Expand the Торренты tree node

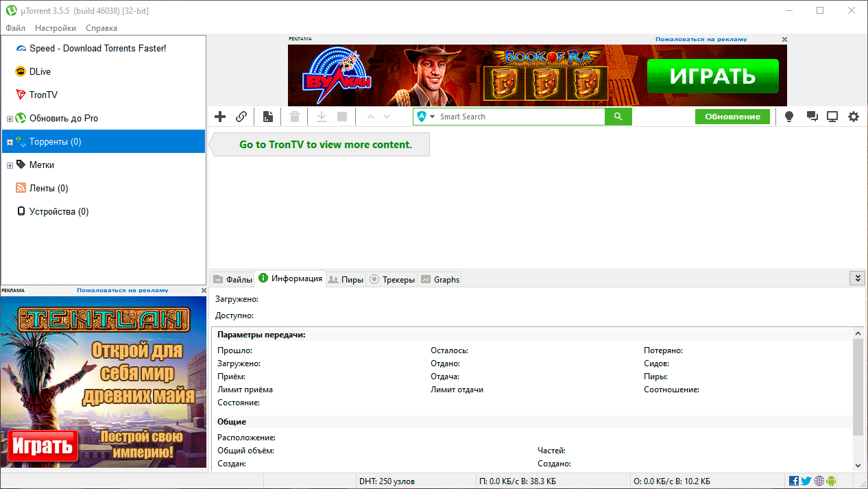[x=10, y=142]
